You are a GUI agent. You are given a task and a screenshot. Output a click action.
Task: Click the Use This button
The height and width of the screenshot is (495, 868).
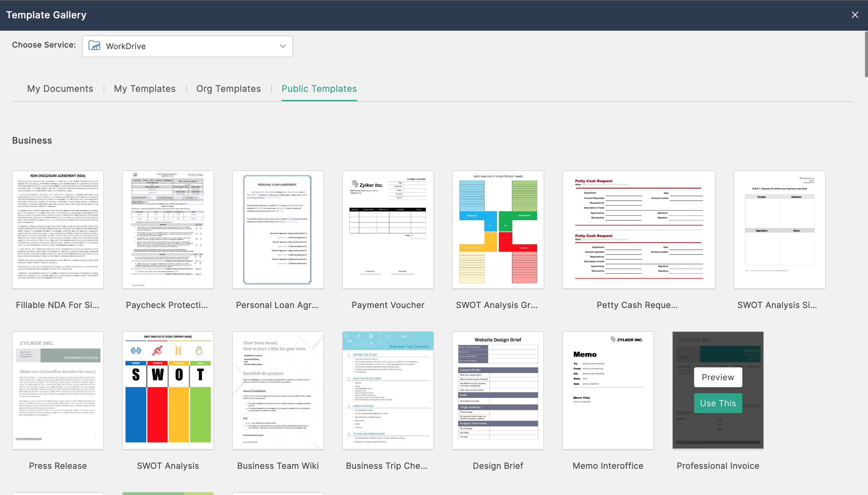point(718,403)
